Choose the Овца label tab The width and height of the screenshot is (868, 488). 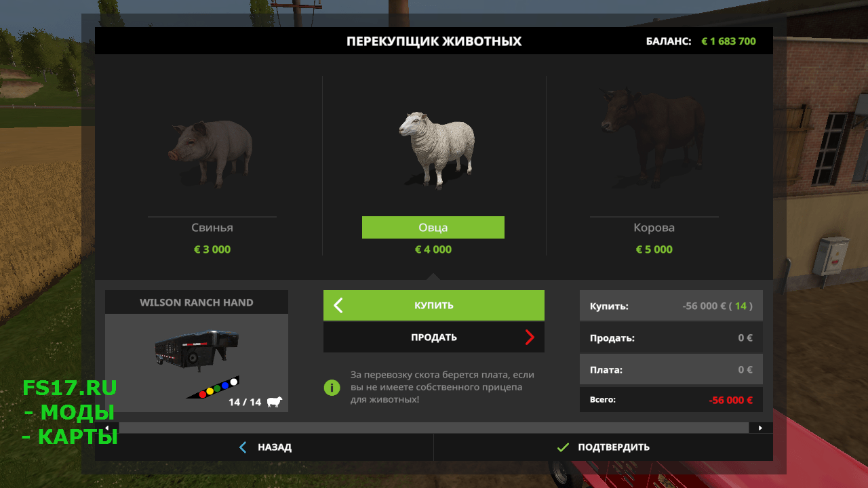point(433,228)
